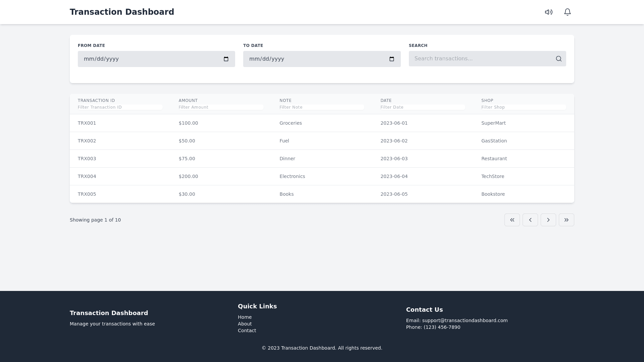Click the Filter Note input
The height and width of the screenshot is (362, 644).
321,107
